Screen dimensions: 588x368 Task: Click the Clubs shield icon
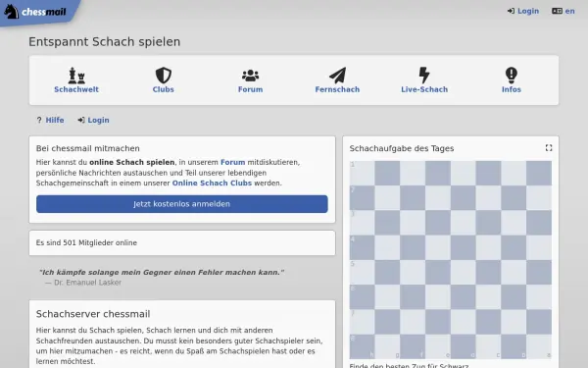164,76
